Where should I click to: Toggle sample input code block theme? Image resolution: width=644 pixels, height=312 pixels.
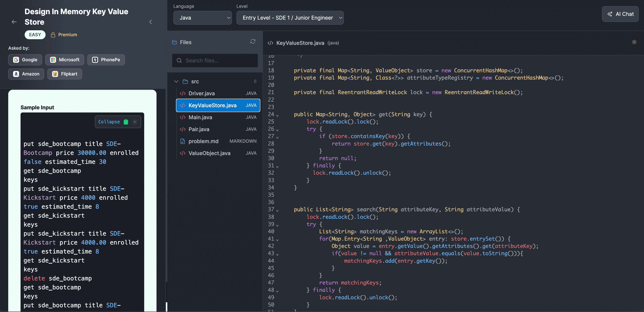pyautogui.click(x=135, y=122)
